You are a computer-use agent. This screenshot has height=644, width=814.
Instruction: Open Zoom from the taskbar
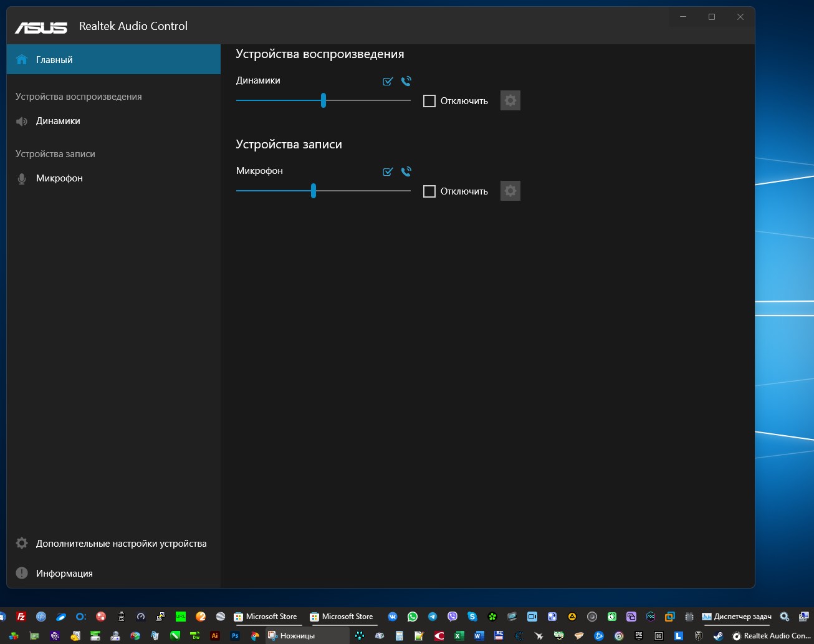(x=532, y=617)
